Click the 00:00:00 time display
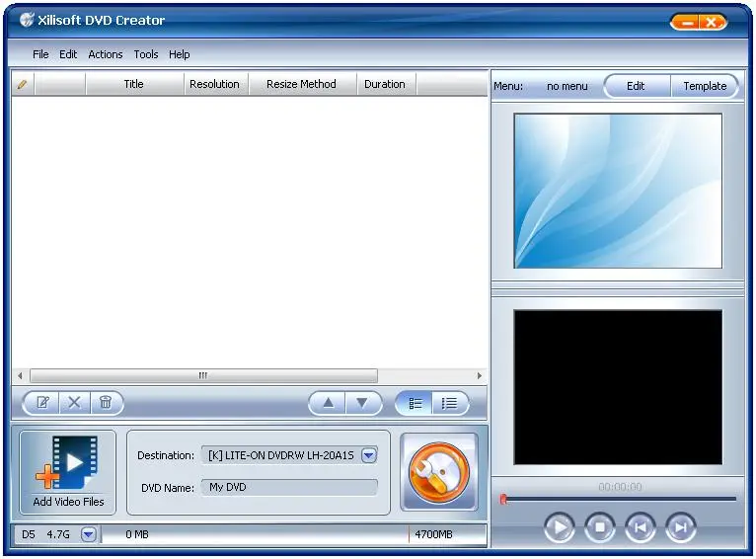This screenshot has height=559, width=756. tap(620, 487)
